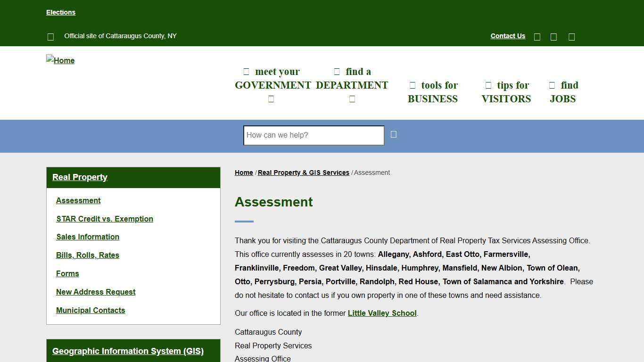Open the Facebook social media icon

(537, 36)
